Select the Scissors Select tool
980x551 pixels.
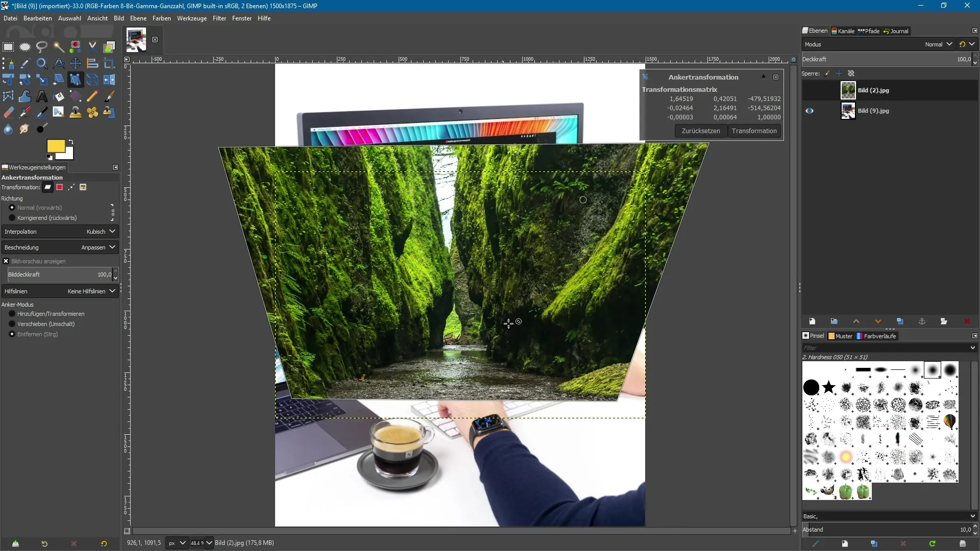92,47
